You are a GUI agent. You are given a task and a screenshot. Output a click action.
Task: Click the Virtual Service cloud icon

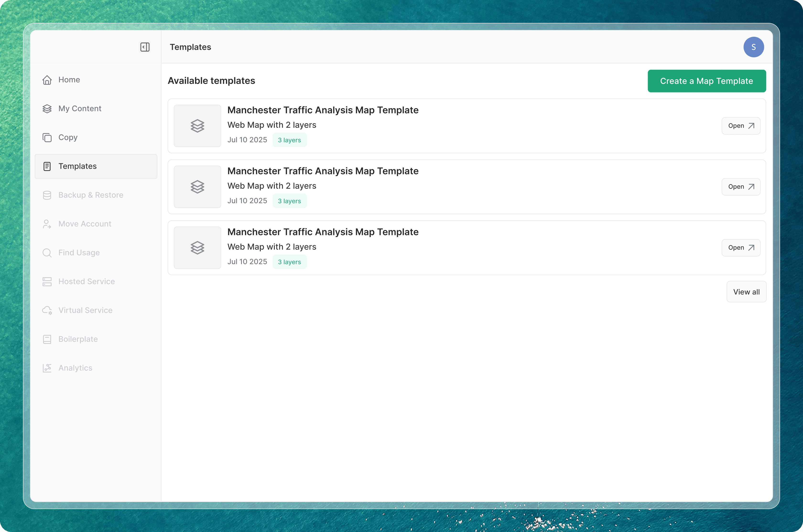pyautogui.click(x=47, y=310)
